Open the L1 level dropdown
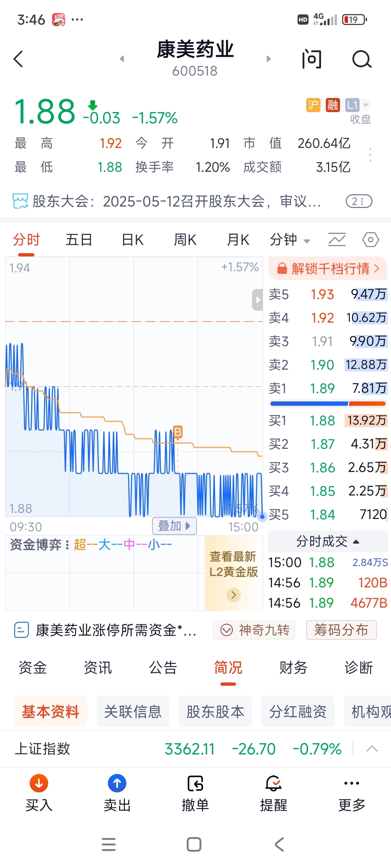 [x=358, y=105]
